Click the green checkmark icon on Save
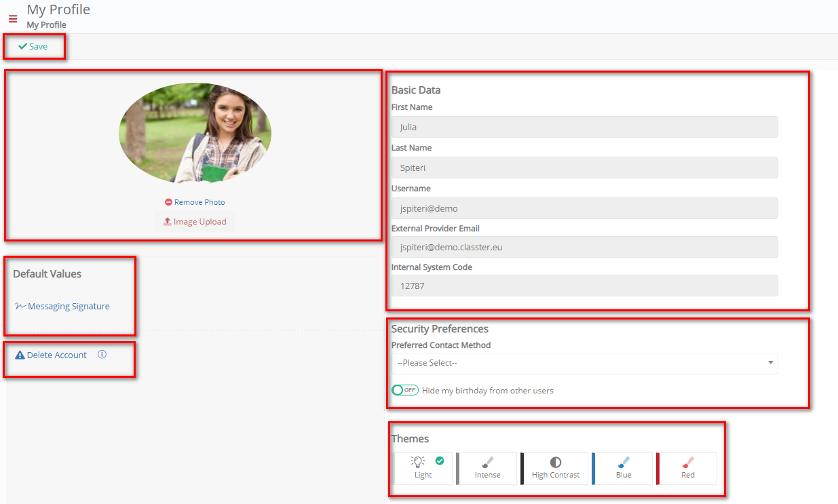Viewport: 838px width, 504px height. tap(22, 46)
